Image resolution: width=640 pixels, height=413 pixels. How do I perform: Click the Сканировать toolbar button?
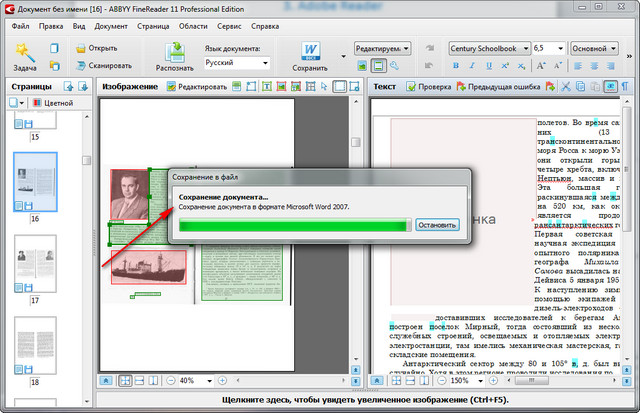[104, 65]
